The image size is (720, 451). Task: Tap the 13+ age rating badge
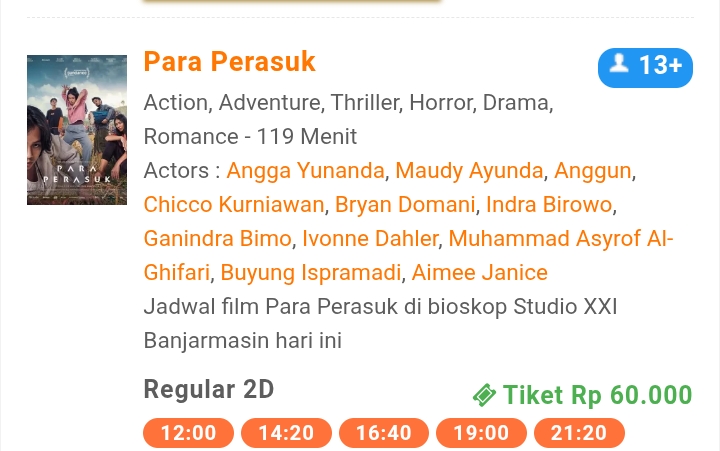pyautogui.click(x=645, y=67)
